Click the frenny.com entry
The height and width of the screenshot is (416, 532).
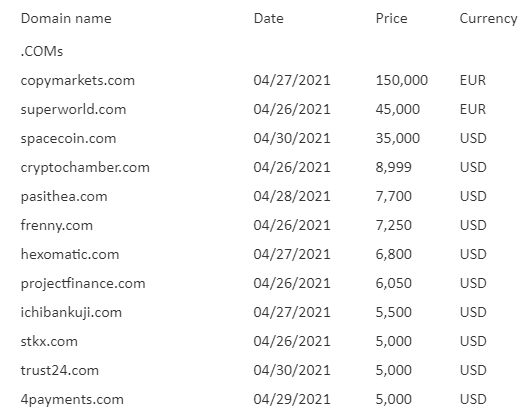click(57, 226)
